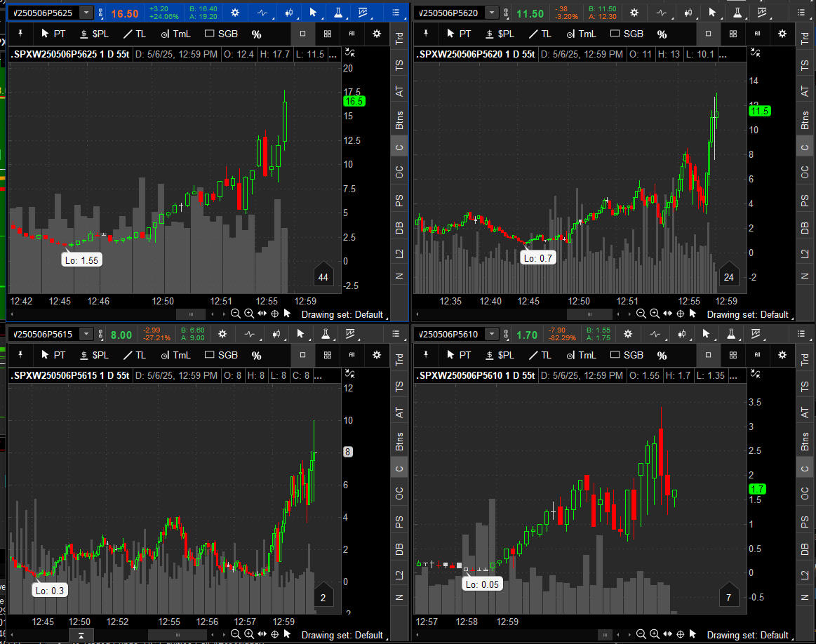The width and height of the screenshot is (816, 644).
Task: Zoom out on the P5610 chart
Action: (641, 635)
